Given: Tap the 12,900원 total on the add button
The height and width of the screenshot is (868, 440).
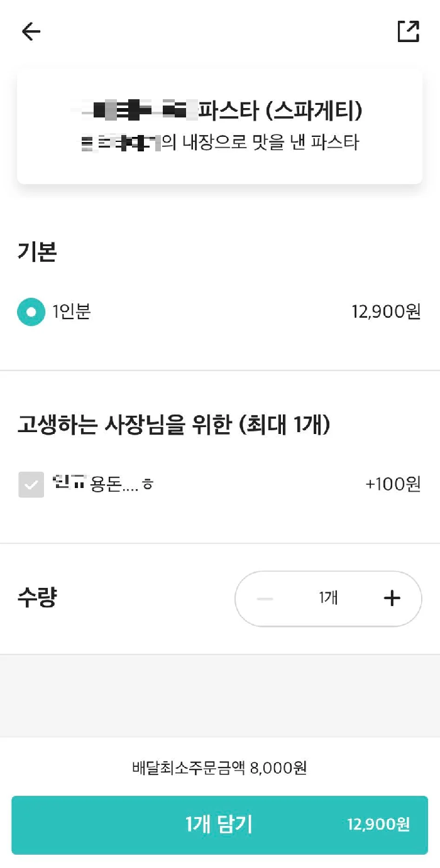Looking at the screenshot, I should click(x=378, y=825).
